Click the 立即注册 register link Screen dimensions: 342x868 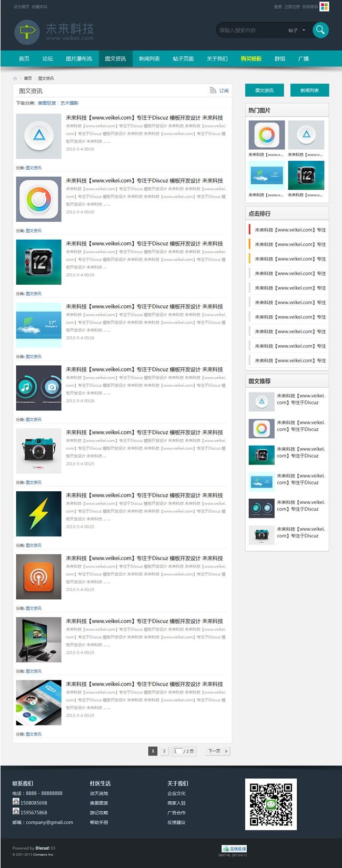click(292, 7)
